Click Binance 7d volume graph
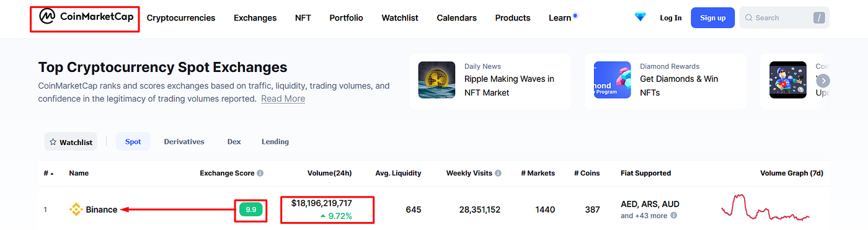This screenshot has height=230, width=868. [766, 208]
